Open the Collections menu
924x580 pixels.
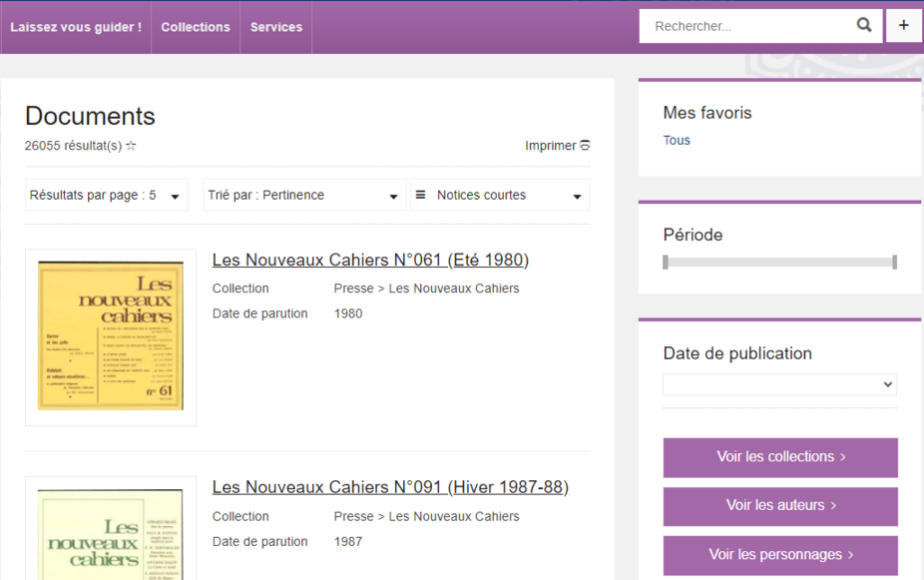[196, 27]
